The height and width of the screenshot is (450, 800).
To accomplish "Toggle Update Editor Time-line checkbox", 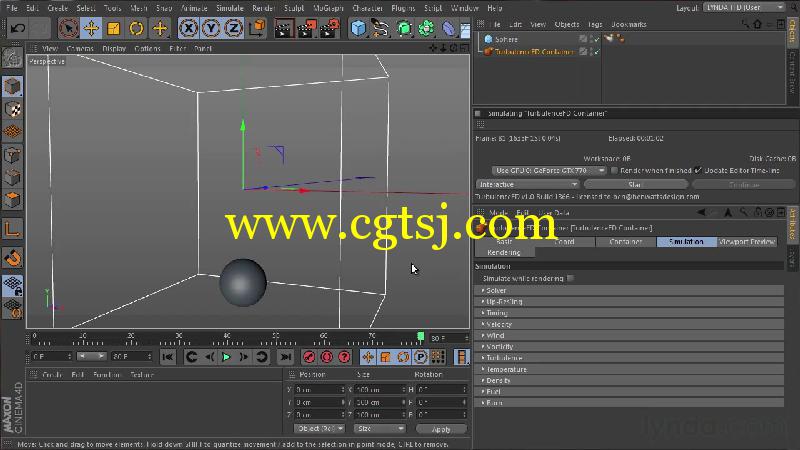I will point(698,170).
